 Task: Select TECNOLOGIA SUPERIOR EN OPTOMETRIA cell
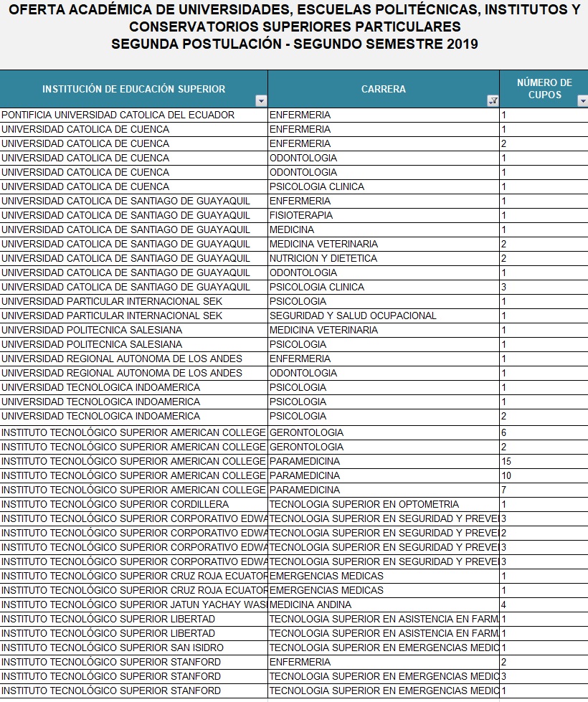click(x=384, y=504)
